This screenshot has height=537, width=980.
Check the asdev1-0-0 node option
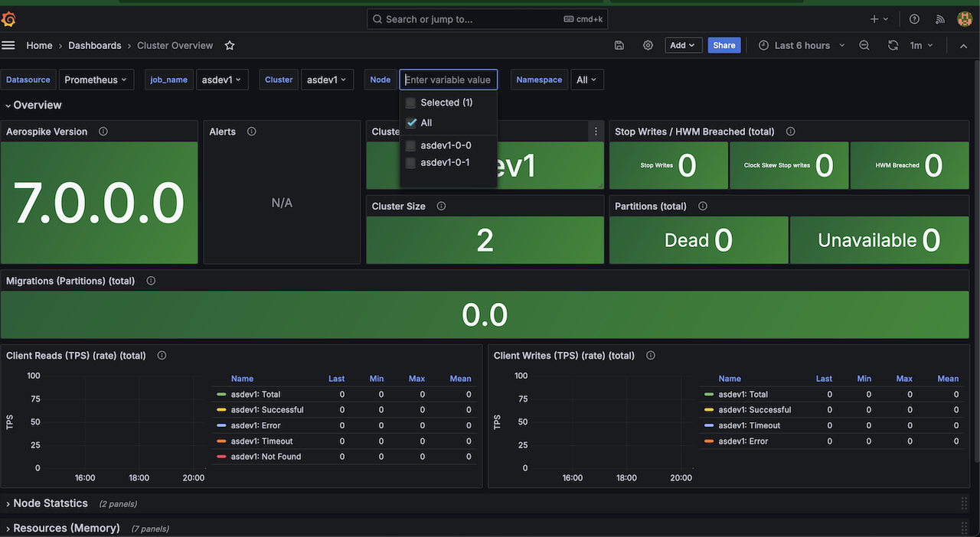410,145
